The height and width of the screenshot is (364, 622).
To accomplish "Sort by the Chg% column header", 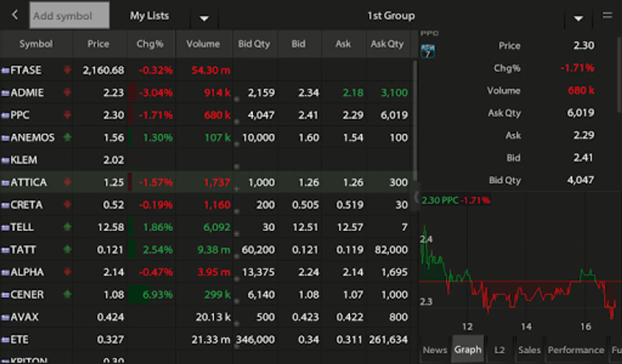I will pos(150,44).
